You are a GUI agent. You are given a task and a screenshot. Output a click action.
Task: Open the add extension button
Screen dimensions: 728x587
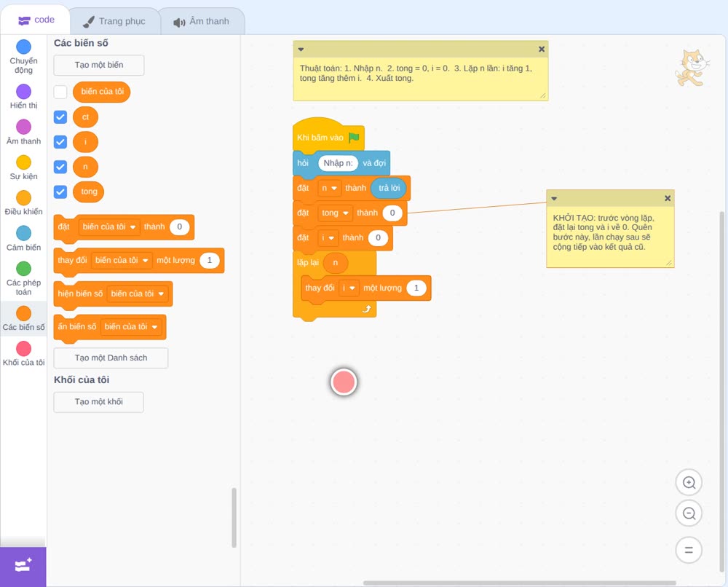[23, 567]
